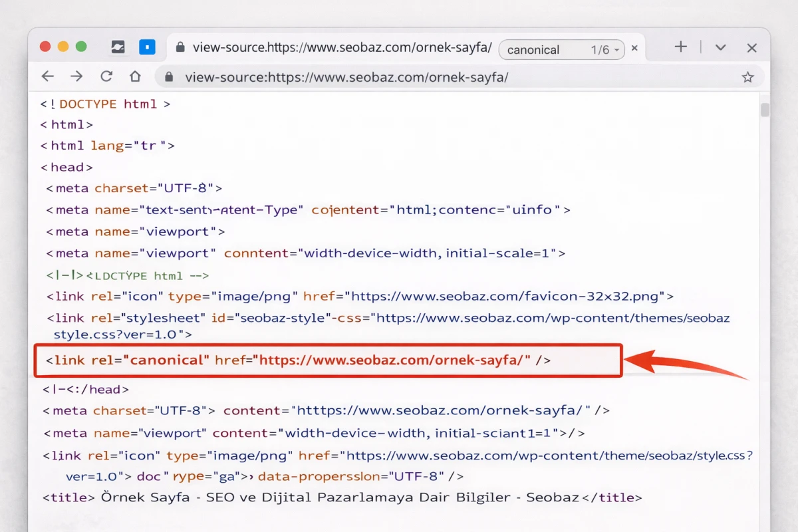
Task: Click the browser back arrow
Action: (48, 76)
